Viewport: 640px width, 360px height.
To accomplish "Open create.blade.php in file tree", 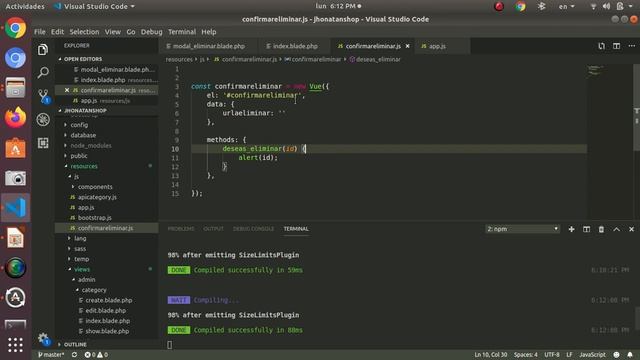I will tap(109, 300).
